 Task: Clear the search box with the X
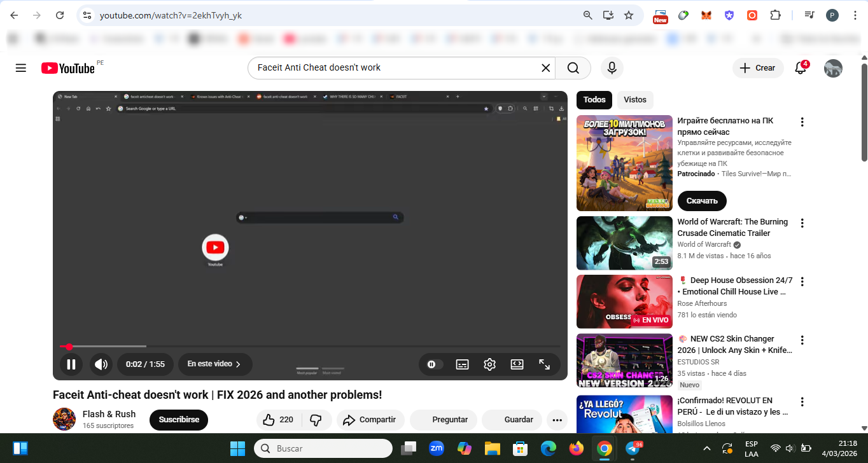pos(545,68)
